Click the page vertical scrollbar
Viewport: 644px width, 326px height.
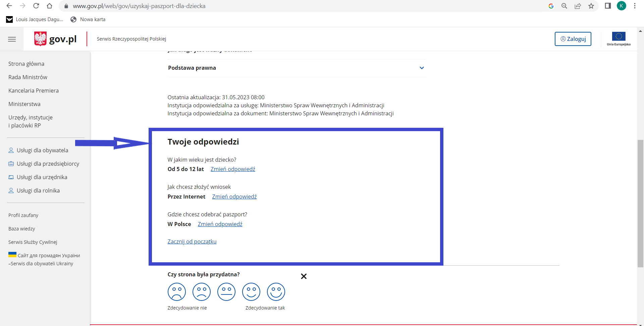coord(640,204)
